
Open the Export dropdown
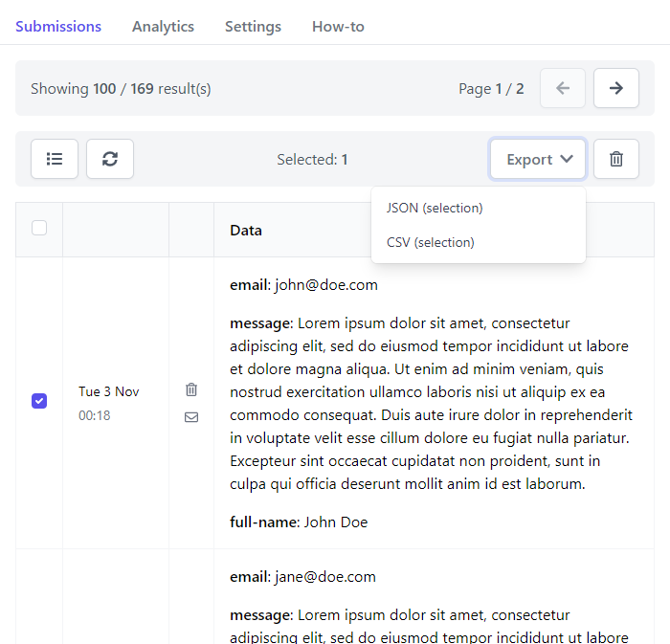(538, 159)
